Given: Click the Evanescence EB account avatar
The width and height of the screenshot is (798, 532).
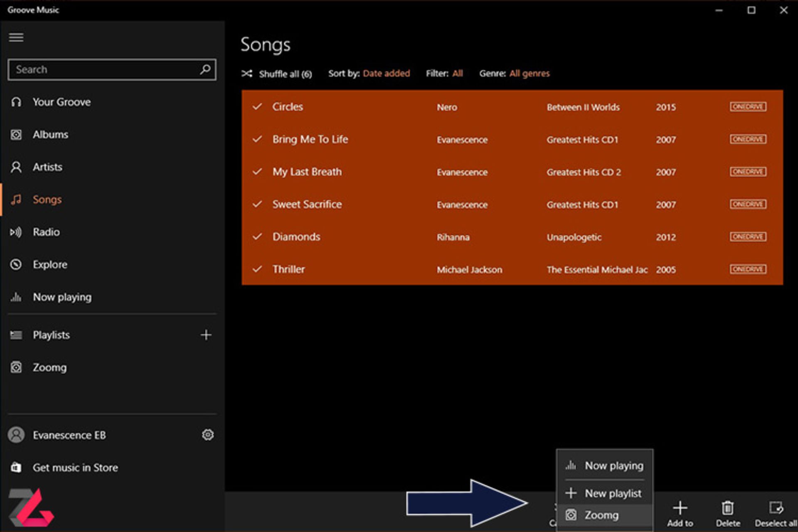Looking at the screenshot, I should pyautogui.click(x=16, y=435).
